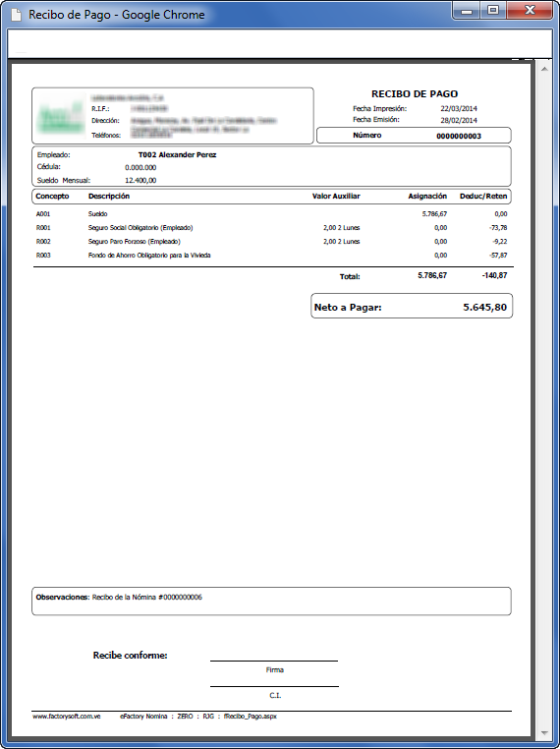
Task: Click the www.factorysoft.com.ve footer link
Action: 67,717
